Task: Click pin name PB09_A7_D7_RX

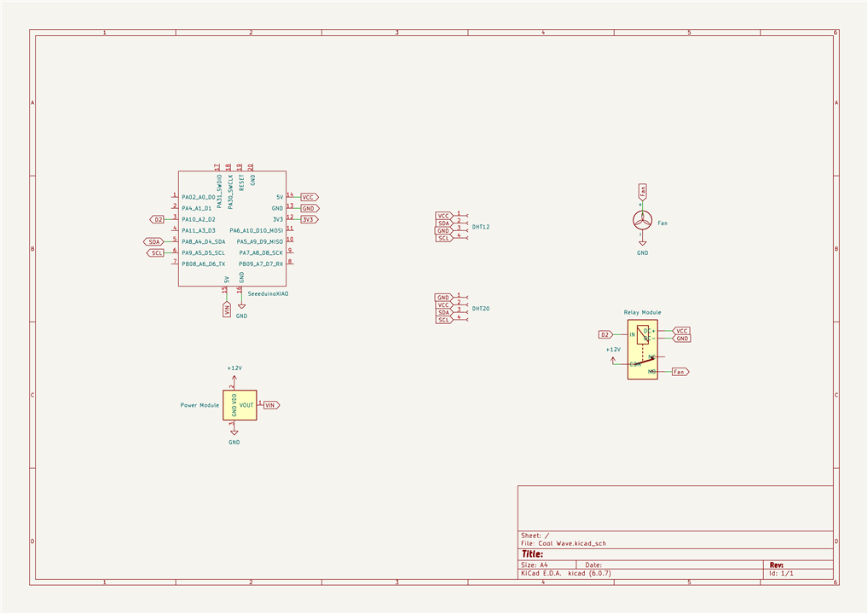Action: click(261, 264)
